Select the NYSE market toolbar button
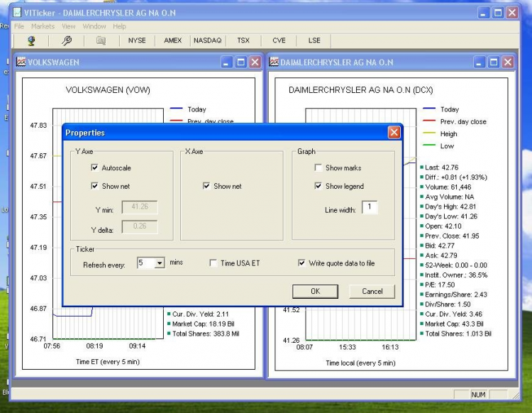 point(137,40)
